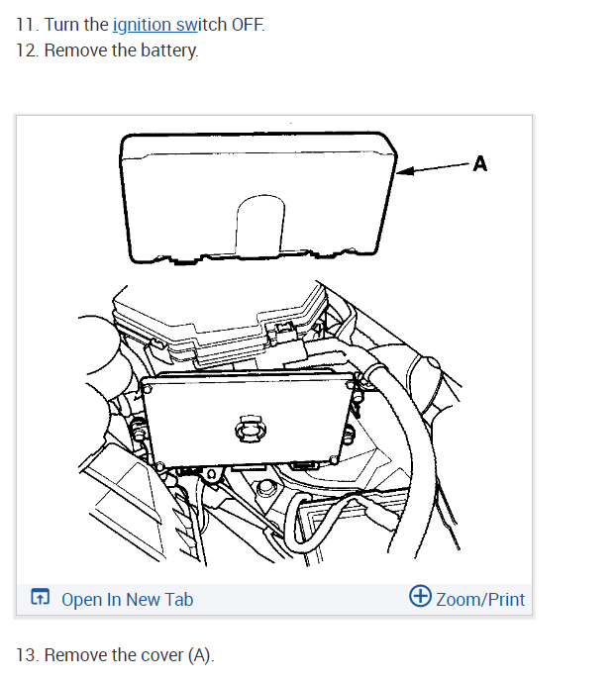Click the gray footer bar under diagram
This screenshot has height=682, width=616.
274,600
